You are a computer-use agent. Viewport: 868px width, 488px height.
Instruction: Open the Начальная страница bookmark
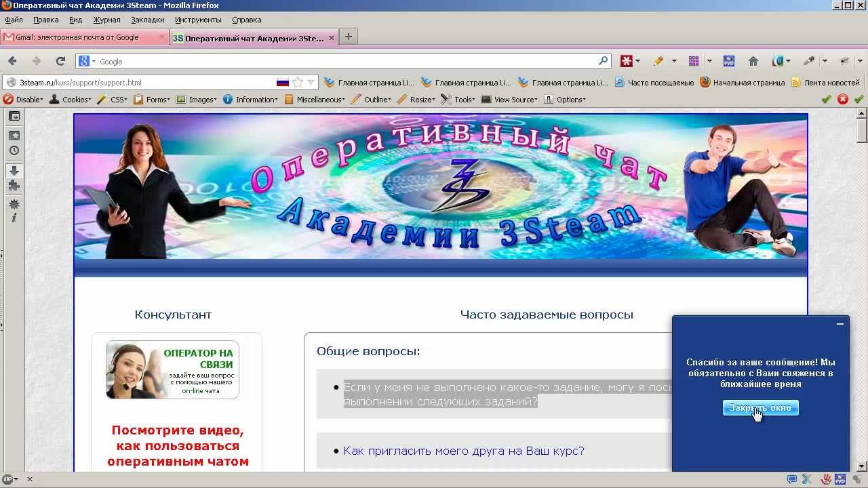pyautogui.click(x=743, y=83)
